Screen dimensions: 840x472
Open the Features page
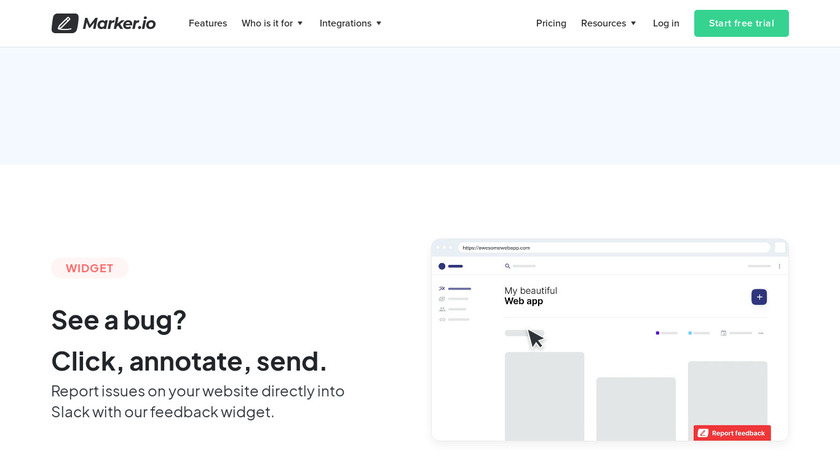coord(207,23)
